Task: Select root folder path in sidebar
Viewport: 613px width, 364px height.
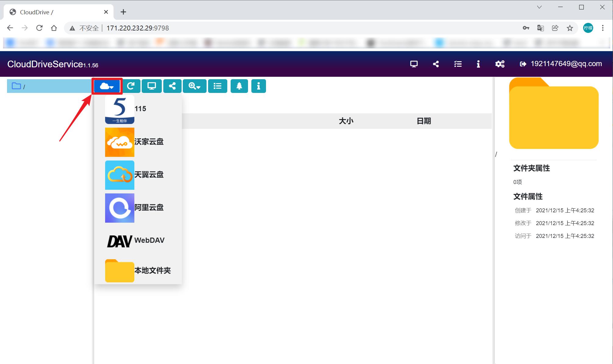Action: point(49,86)
